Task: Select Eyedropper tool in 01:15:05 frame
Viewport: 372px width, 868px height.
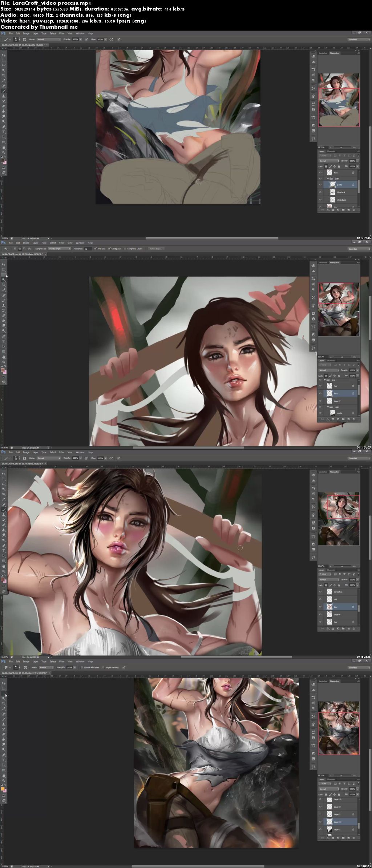Action: point(4,290)
